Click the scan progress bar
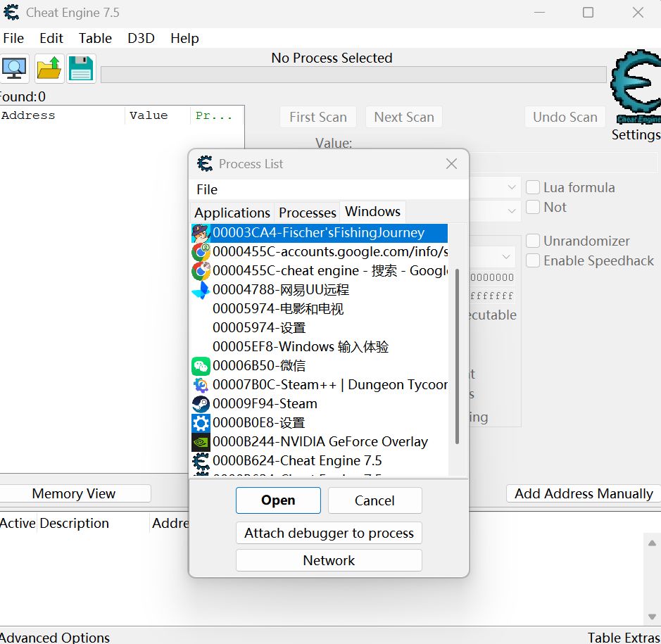661x644 pixels. point(353,75)
